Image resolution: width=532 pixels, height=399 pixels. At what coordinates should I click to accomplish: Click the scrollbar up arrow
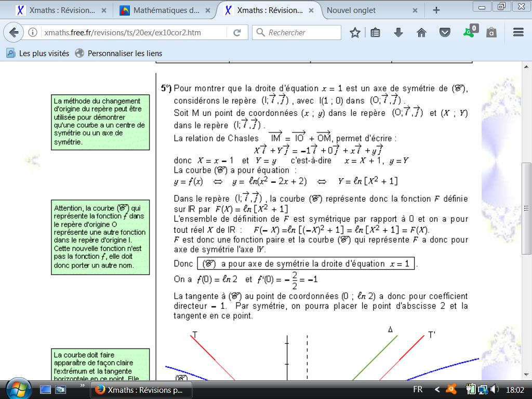526,66
